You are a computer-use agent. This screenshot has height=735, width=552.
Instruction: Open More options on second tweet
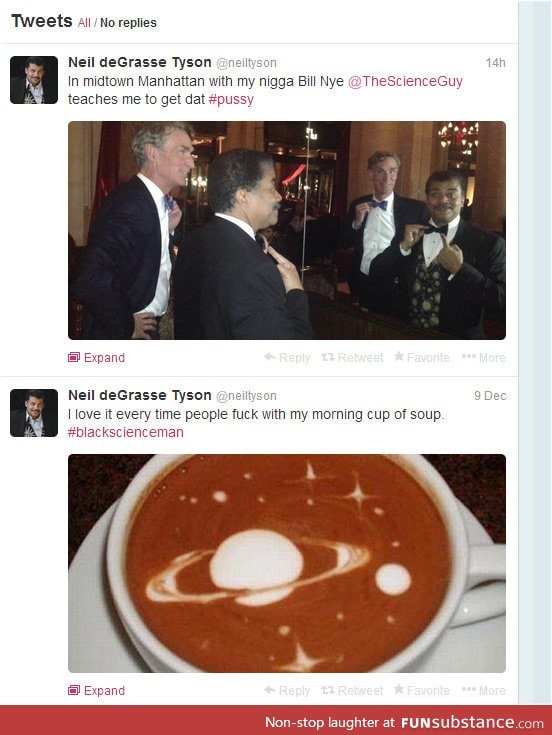pyautogui.click(x=484, y=690)
